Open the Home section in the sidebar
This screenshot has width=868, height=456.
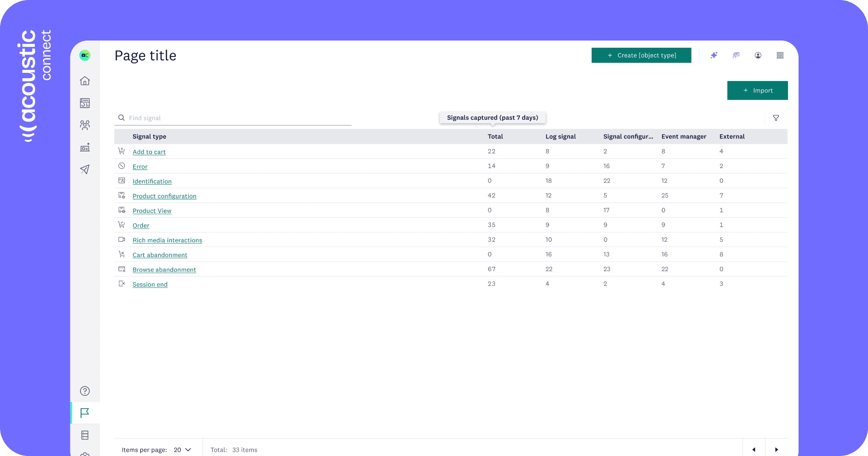[85, 81]
